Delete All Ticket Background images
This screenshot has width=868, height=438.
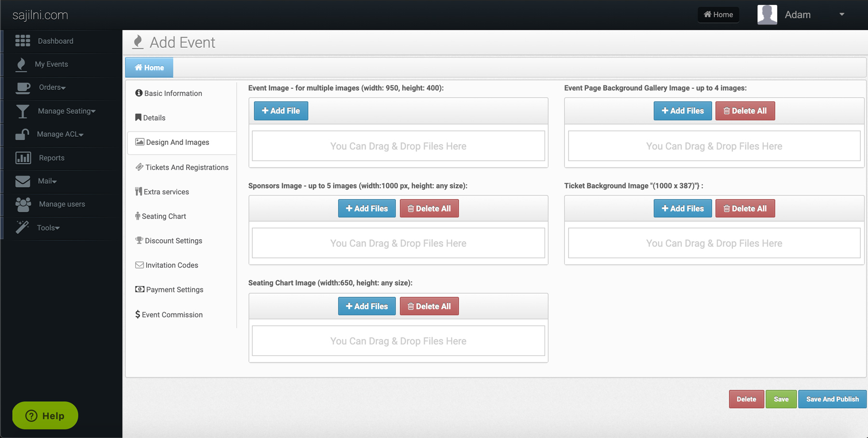pos(745,208)
